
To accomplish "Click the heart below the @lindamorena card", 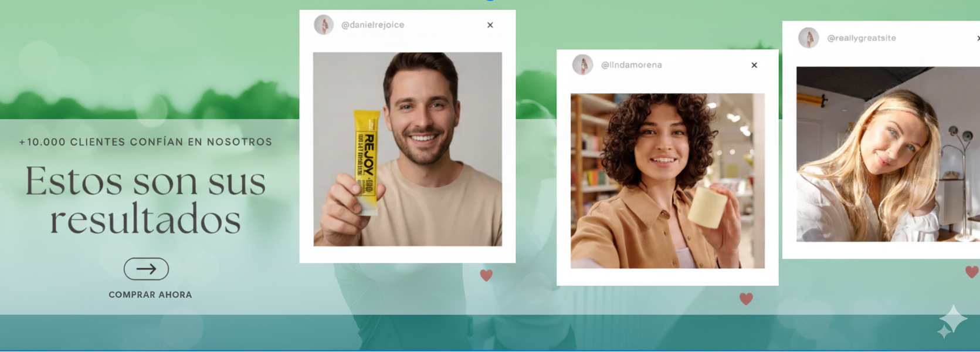I will (745, 299).
